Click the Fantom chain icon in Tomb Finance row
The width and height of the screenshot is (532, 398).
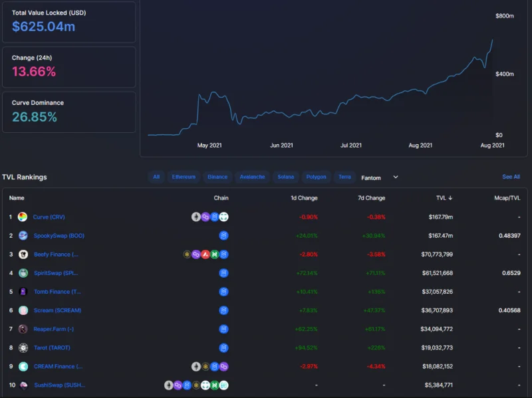223,292
